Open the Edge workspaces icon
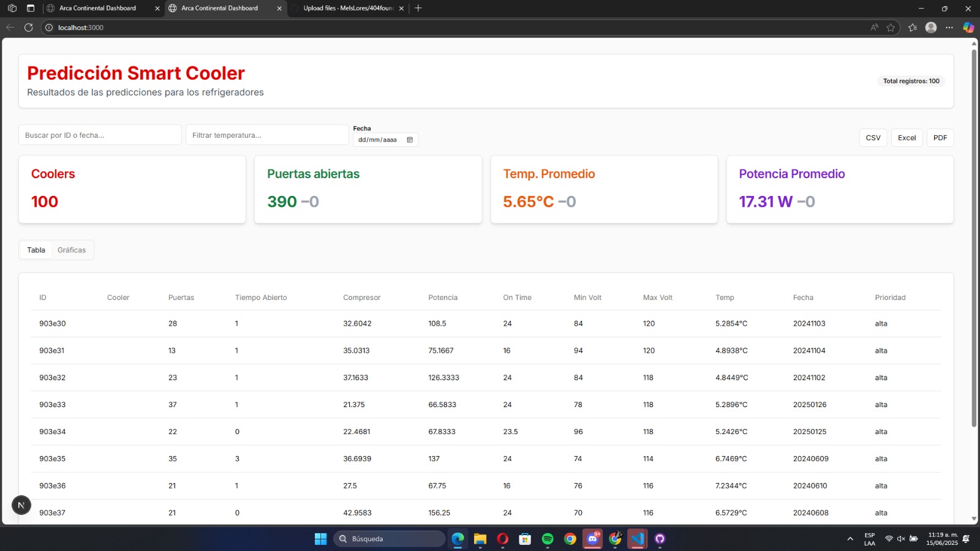The image size is (980, 551). pos(12,9)
